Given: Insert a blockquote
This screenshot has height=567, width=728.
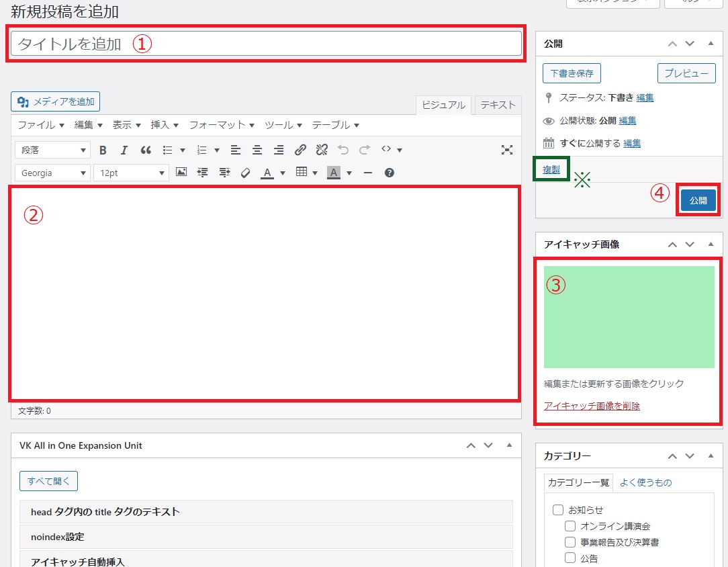Looking at the screenshot, I should (x=146, y=150).
